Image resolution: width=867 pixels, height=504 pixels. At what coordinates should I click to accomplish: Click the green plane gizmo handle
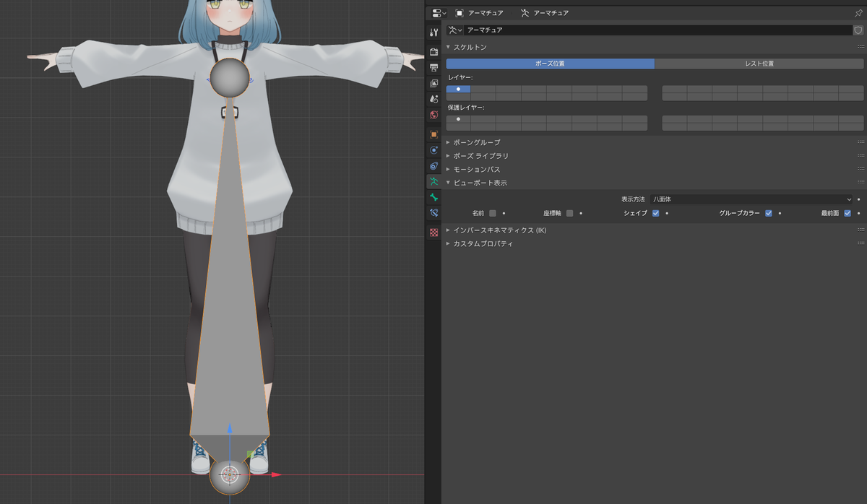pos(250,454)
